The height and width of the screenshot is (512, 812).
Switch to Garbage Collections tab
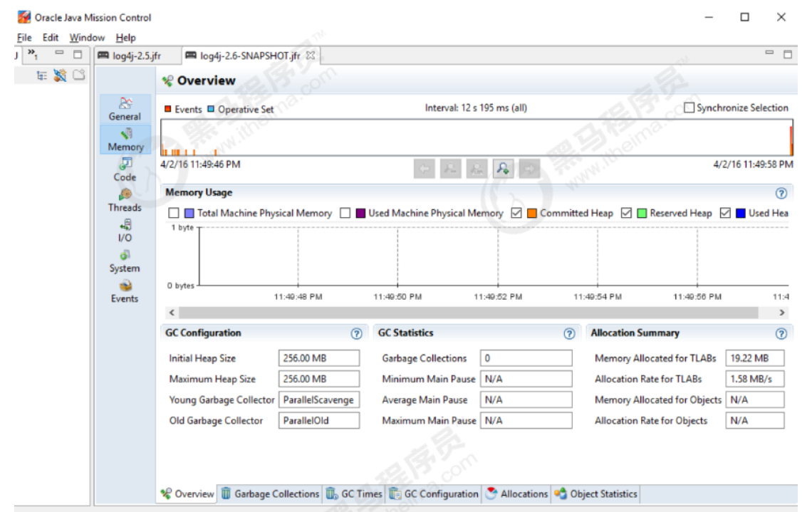click(x=270, y=494)
